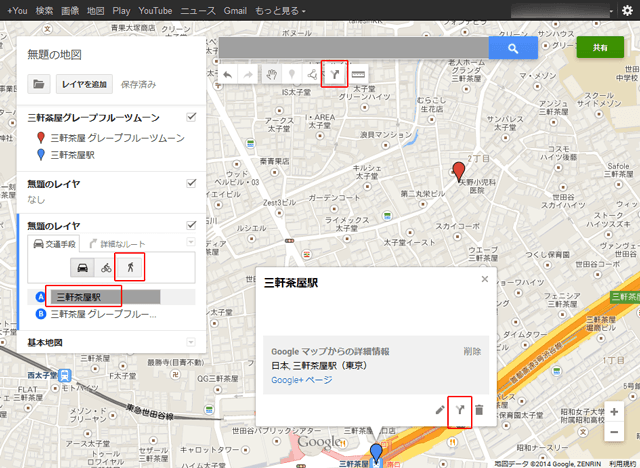640x468 pixels.
Task: Select 三軒茶屋駅 place in layer list
Action: pos(73,155)
